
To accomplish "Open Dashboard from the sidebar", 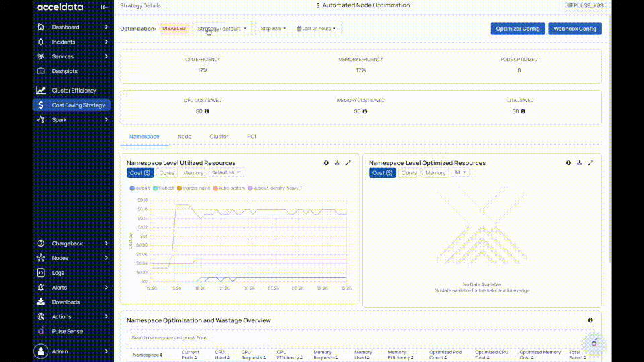I will coord(66,27).
